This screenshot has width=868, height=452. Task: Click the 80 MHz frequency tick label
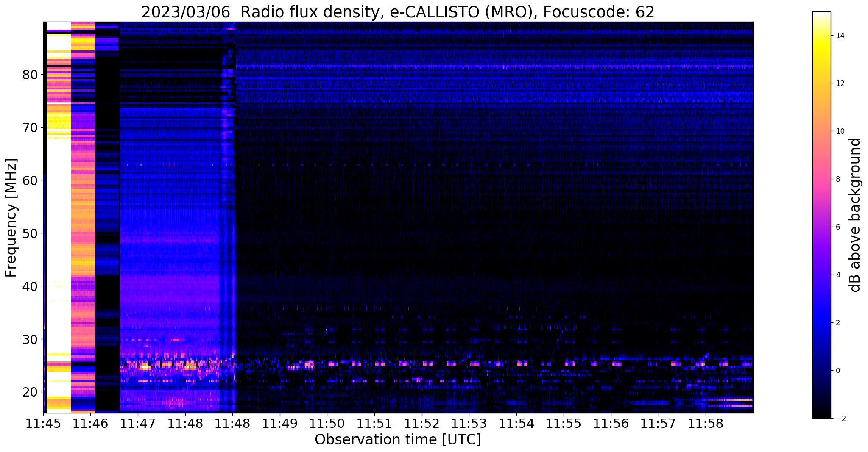(x=30, y=75)
